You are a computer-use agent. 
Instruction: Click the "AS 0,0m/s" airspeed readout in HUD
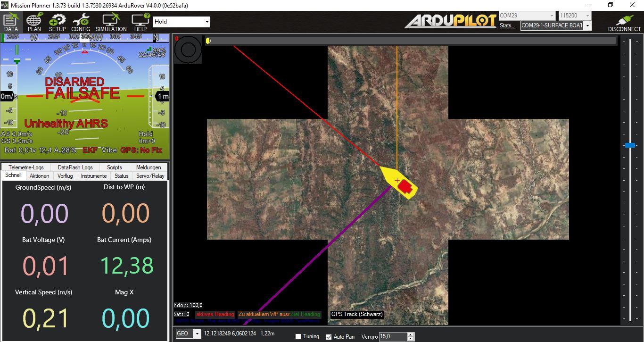pyautogui.click(x=17, y=134)
